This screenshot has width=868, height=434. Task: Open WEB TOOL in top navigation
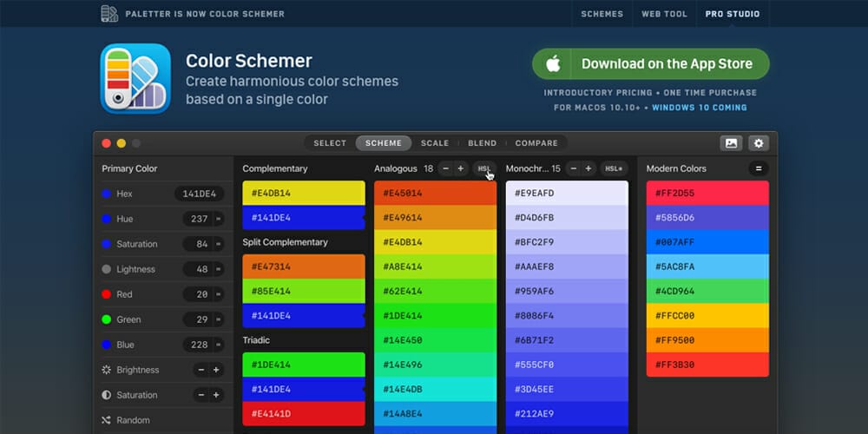tap(664, 14)
